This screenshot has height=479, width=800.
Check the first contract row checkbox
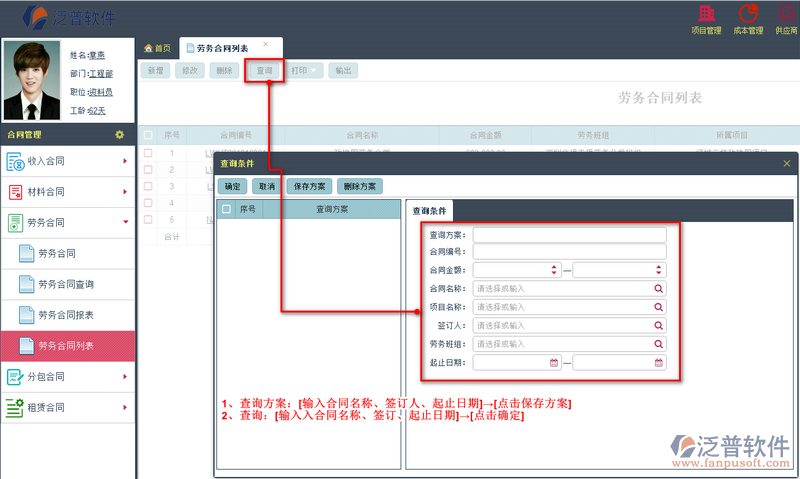pyautogui.click(x=148, y=153)
